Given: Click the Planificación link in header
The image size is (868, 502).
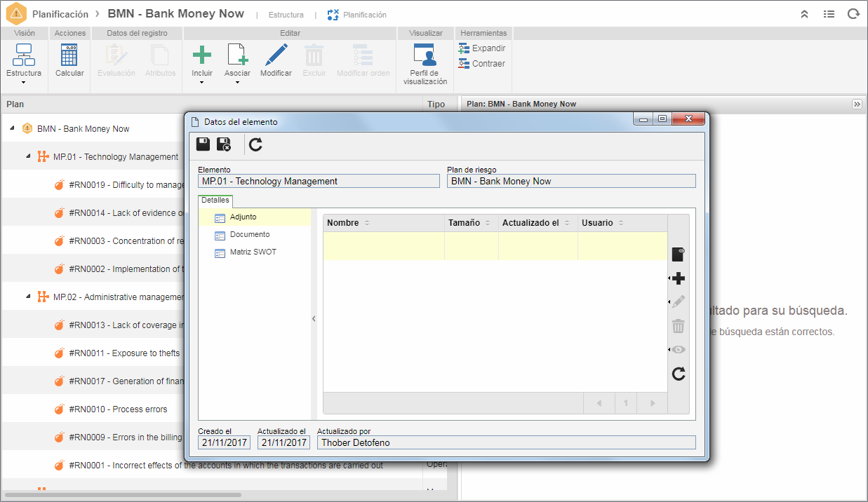Looking at the screenshot, I should [x=357, y=15].
